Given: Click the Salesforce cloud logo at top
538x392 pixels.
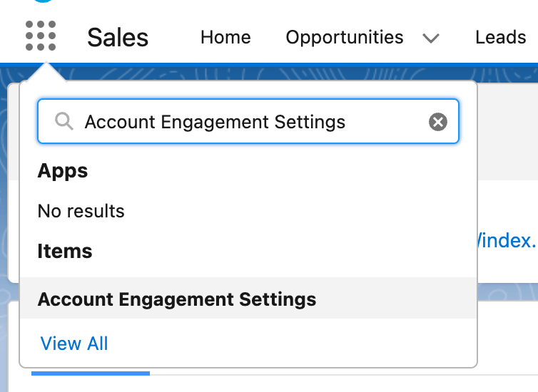Looking at the screenshot, I should pos(49,2).
